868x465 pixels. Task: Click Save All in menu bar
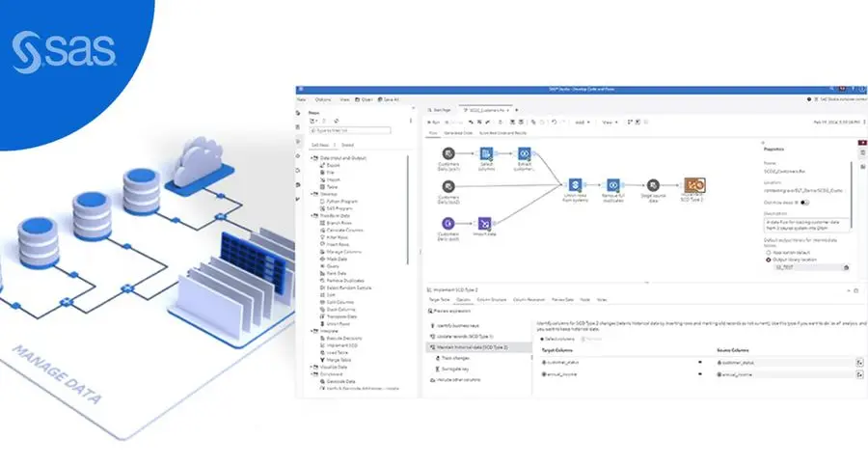coord(388,99)
